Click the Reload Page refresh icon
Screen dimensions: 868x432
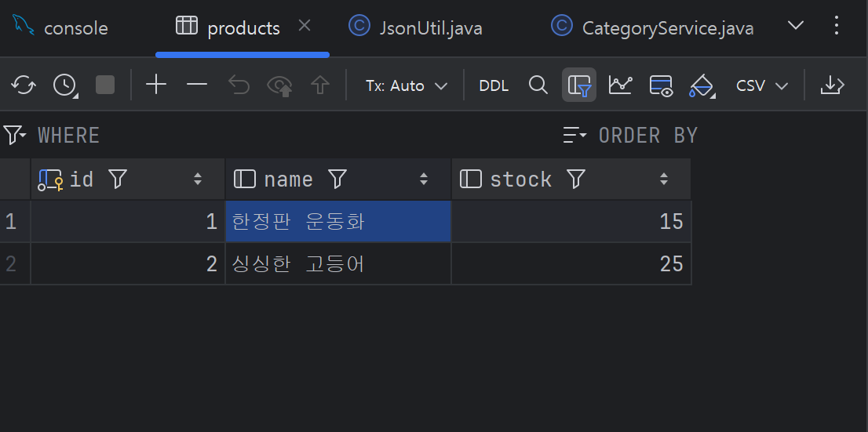(x=24, y=85)
